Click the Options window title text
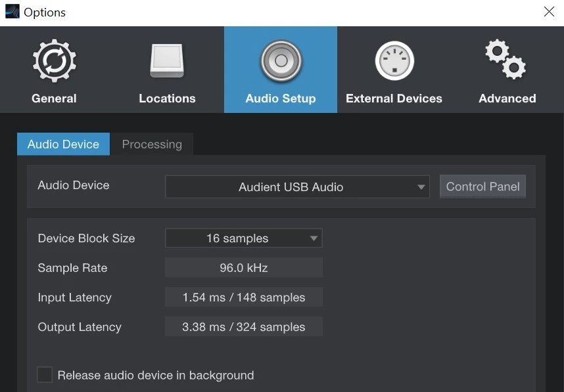Viewport: 564px width, 392px height. pyautogui.click(x=45, y=12)
